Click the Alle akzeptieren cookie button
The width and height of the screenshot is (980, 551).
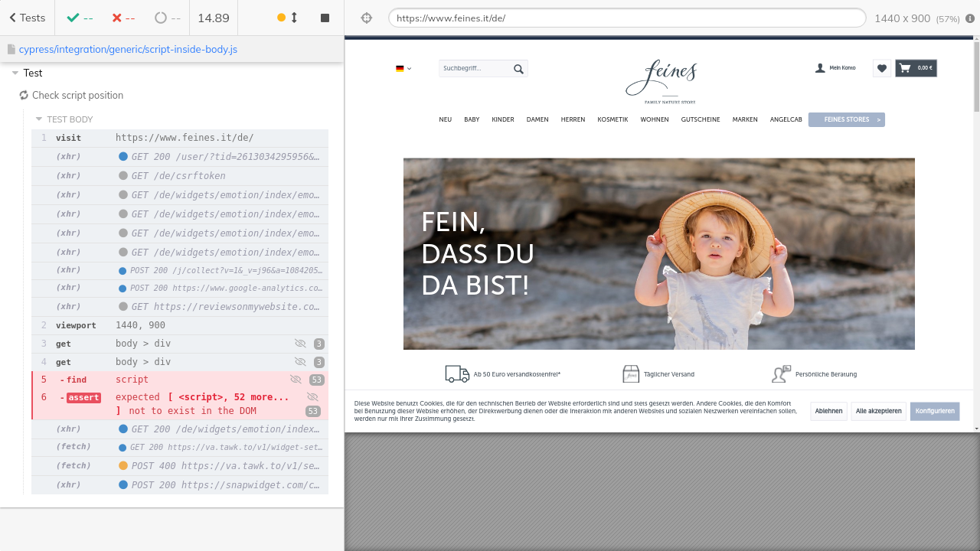pos(878,411)
